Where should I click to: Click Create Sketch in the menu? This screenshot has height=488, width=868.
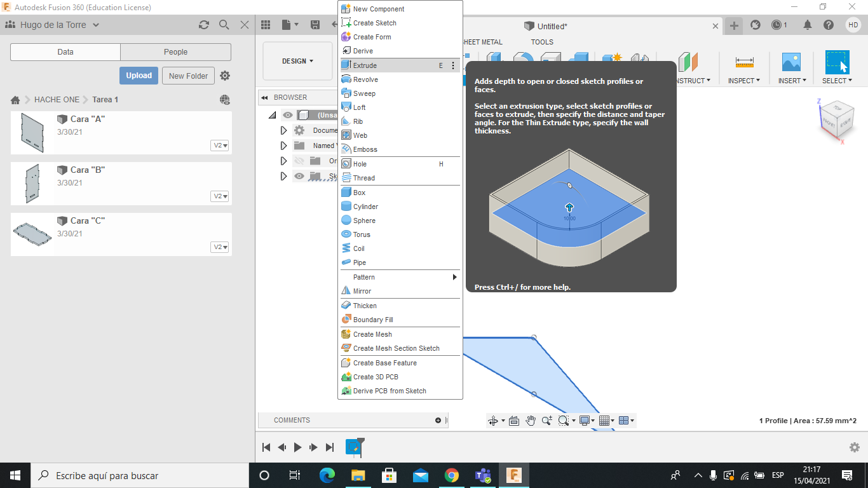coord(400,23)
